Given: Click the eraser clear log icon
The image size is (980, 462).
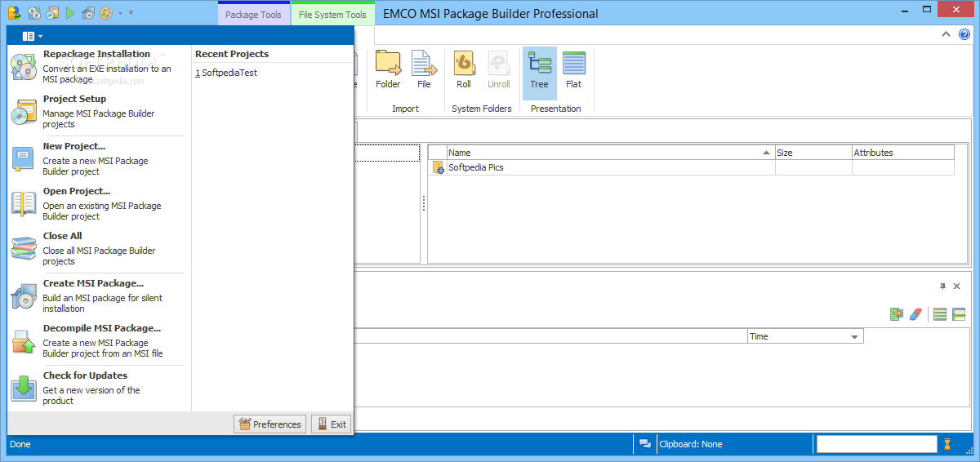Looking at the screenshot, I should 915,314.
